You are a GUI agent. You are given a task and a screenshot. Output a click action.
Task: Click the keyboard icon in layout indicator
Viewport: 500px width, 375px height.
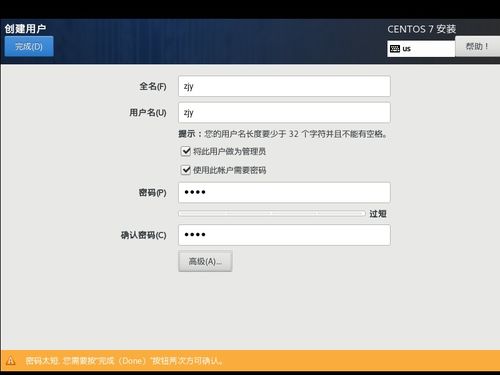(x=395, y=49)
